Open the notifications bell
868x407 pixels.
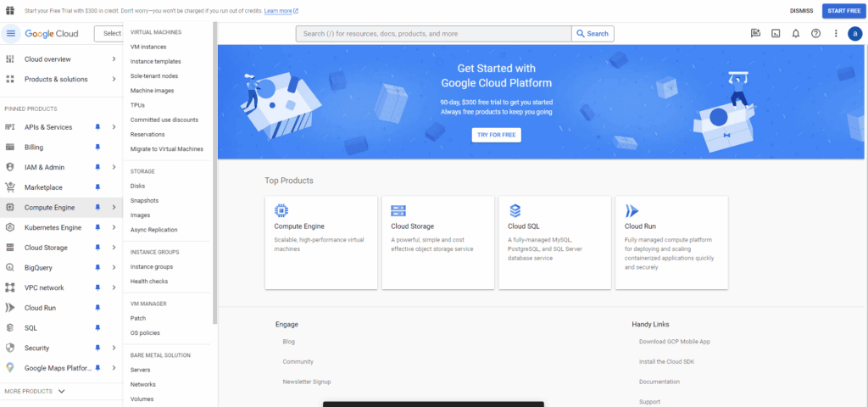tap(795, 34)
